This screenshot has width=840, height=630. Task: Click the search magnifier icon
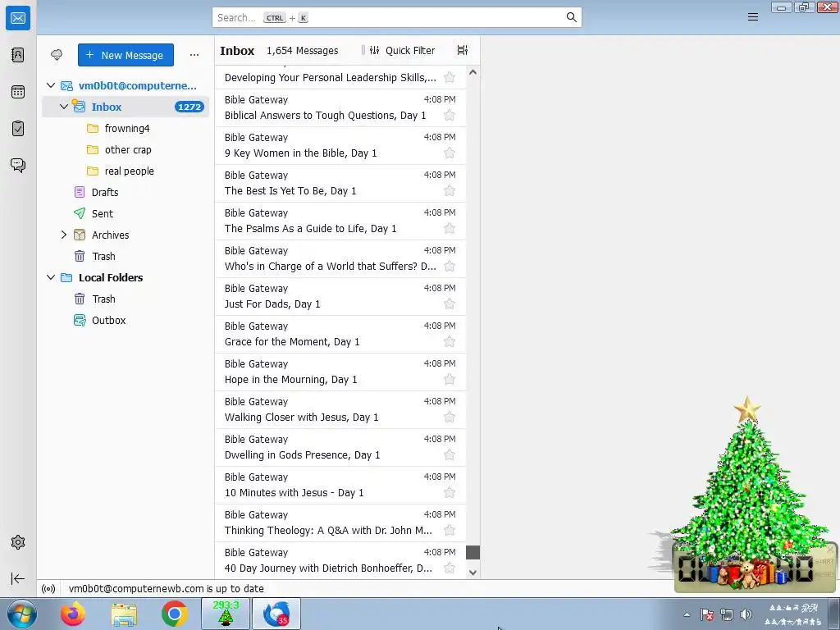[572, 18]
